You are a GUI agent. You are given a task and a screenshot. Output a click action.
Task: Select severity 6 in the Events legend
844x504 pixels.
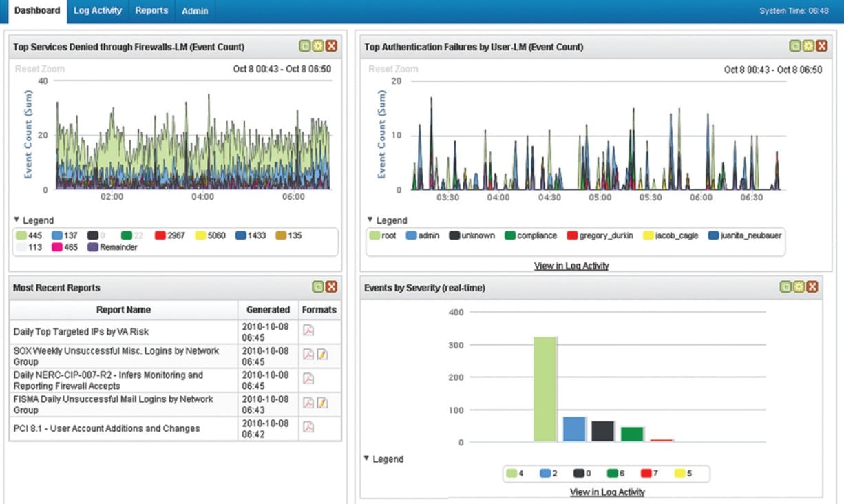click(x=615, y=474)
